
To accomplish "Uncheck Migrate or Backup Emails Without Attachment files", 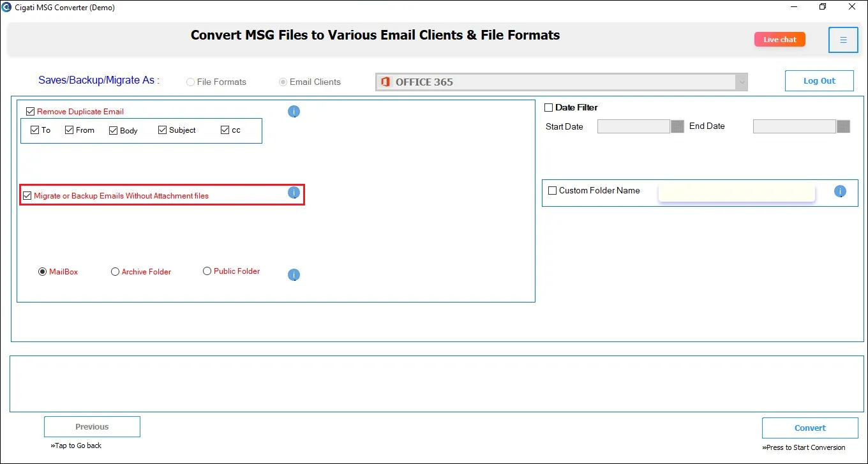I will [27, 196].
